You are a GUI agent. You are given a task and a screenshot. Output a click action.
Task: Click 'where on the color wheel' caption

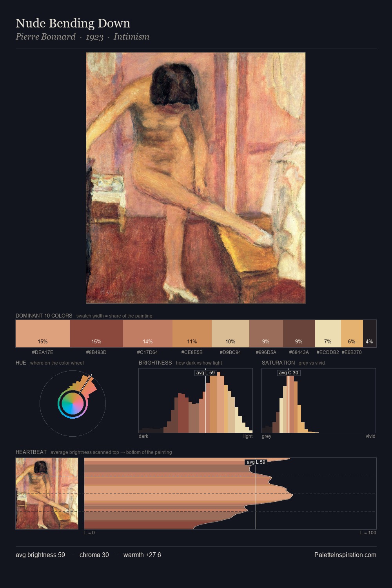point(57,363)
